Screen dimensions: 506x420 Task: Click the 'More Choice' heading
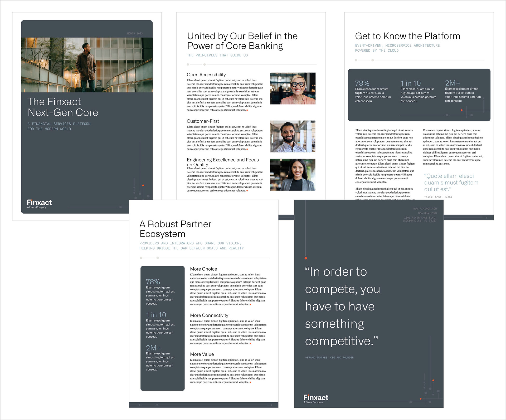[203, 269]
